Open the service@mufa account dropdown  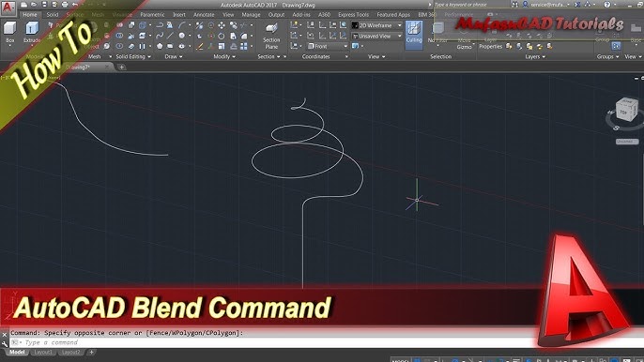[x=550, y=5]
